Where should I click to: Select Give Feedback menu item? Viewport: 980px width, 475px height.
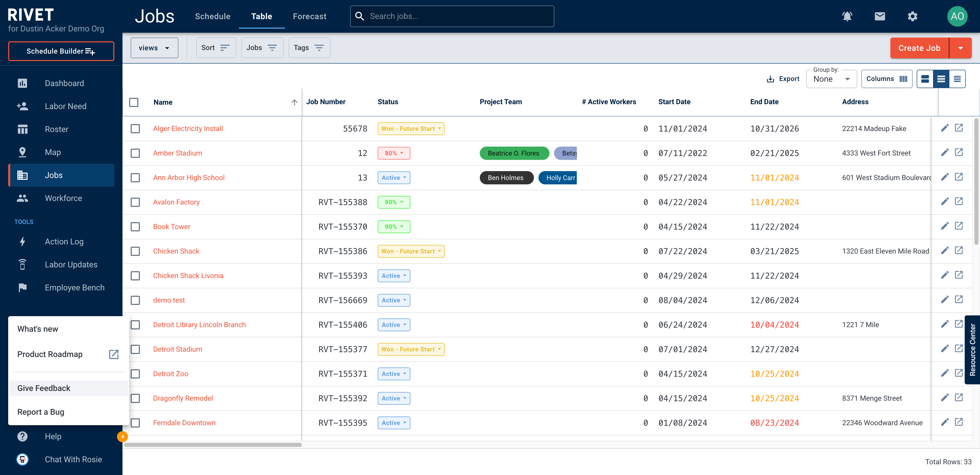(x=68, y=388)
